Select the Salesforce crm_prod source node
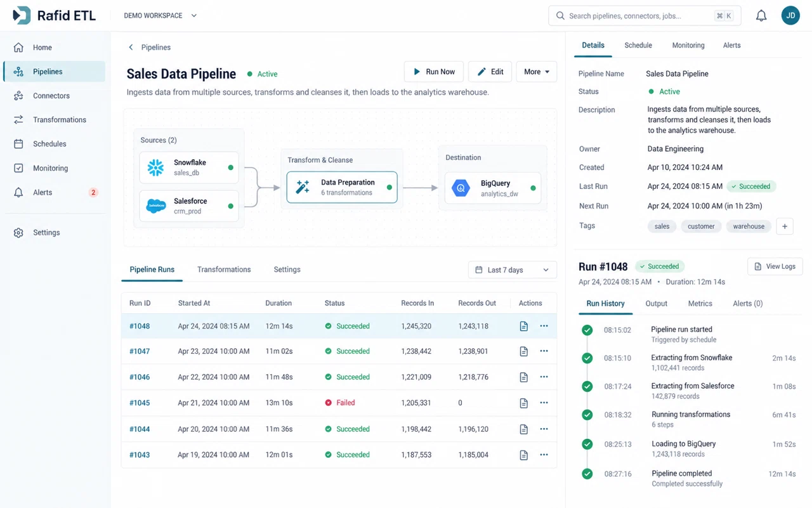Image resolution: width=812 pixels, height=508 pixels. [x=189, y=205]
